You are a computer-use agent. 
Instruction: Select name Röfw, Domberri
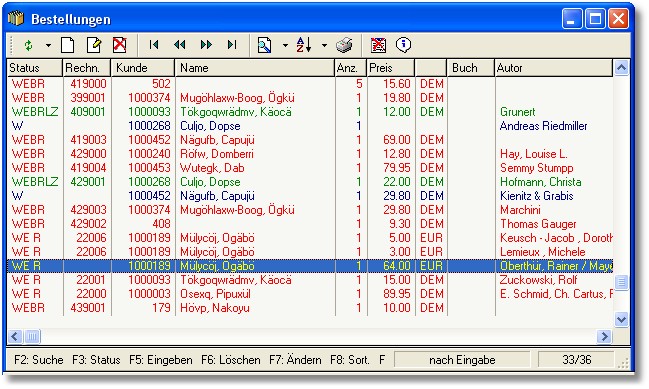(216, 154)
